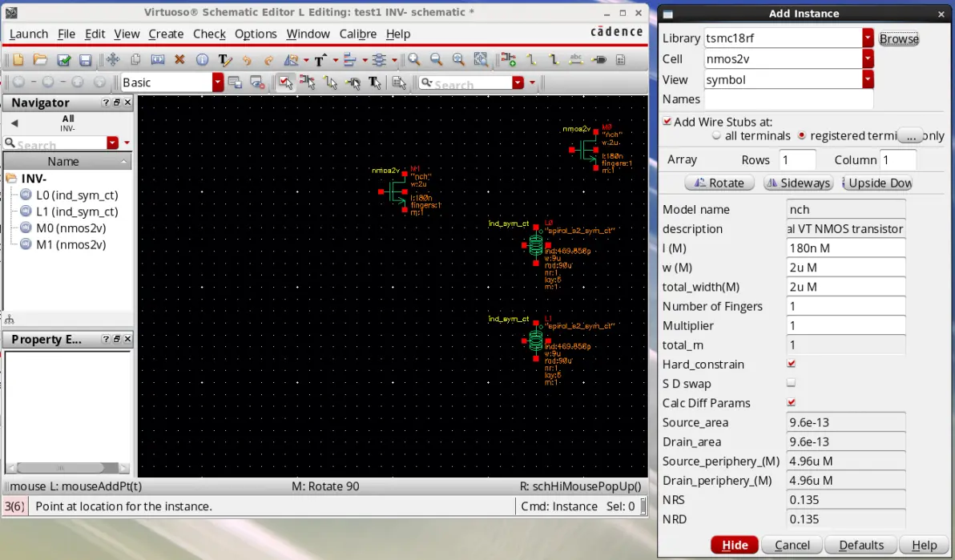Open the Check menu

pyautogui.click(x=210, y=34)
